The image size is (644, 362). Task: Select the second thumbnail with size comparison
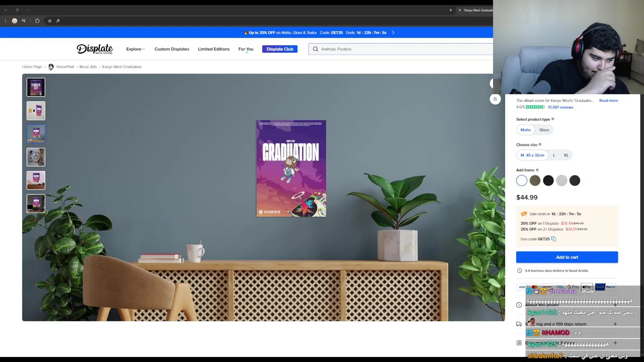(36, 111)
